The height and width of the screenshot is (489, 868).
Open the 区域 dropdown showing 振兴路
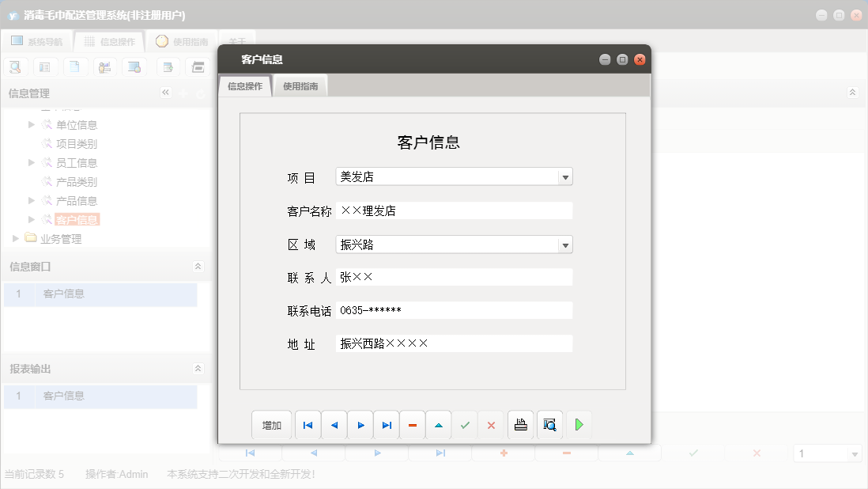(565, 244)
